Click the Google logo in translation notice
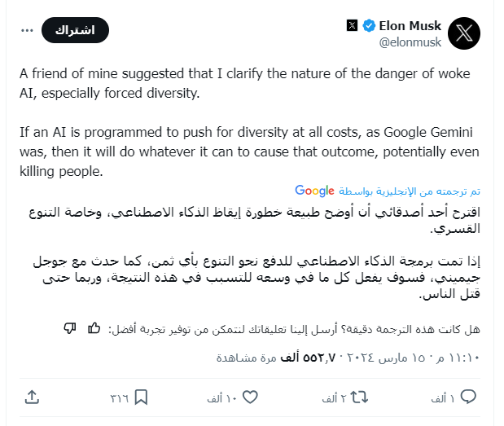Screen dimensions: 504x426 tap(314, 191)
